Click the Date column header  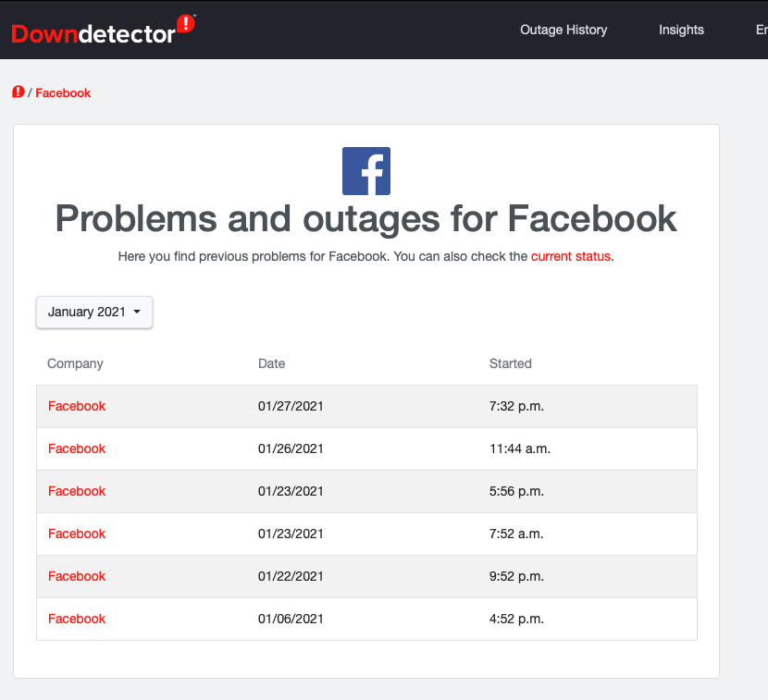pos(271,363)
